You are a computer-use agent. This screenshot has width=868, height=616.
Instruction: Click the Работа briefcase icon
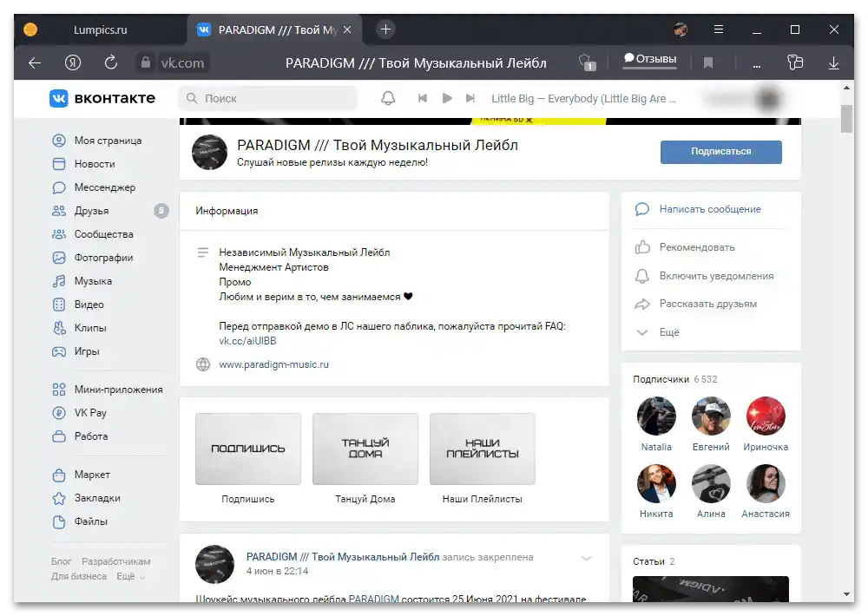pos(59,436)
